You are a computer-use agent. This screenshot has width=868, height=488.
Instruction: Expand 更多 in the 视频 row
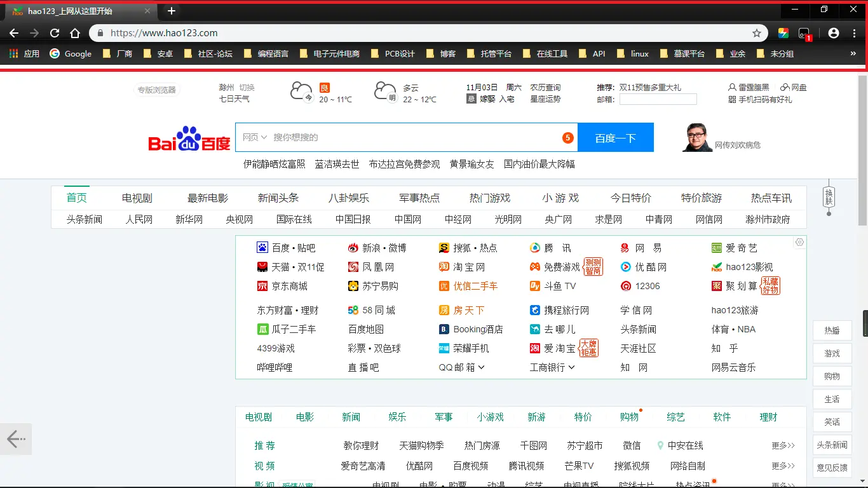pyautogui.click(x=783, y=466)
